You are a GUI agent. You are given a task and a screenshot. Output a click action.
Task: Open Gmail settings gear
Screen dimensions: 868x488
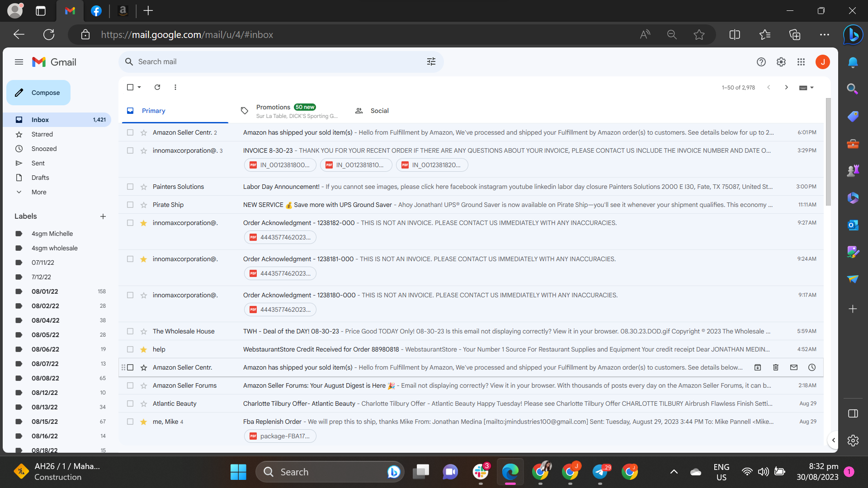pos(781,62)
